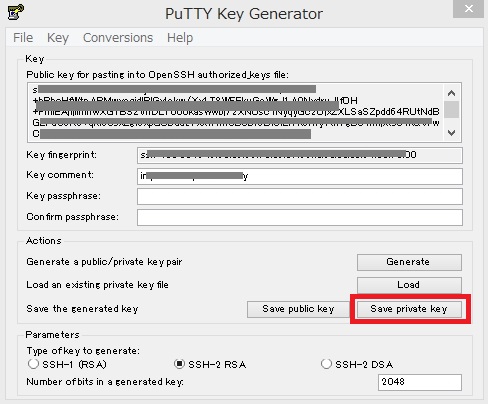
Task: Click the public key box down arrow
Action: coord(452,133)
